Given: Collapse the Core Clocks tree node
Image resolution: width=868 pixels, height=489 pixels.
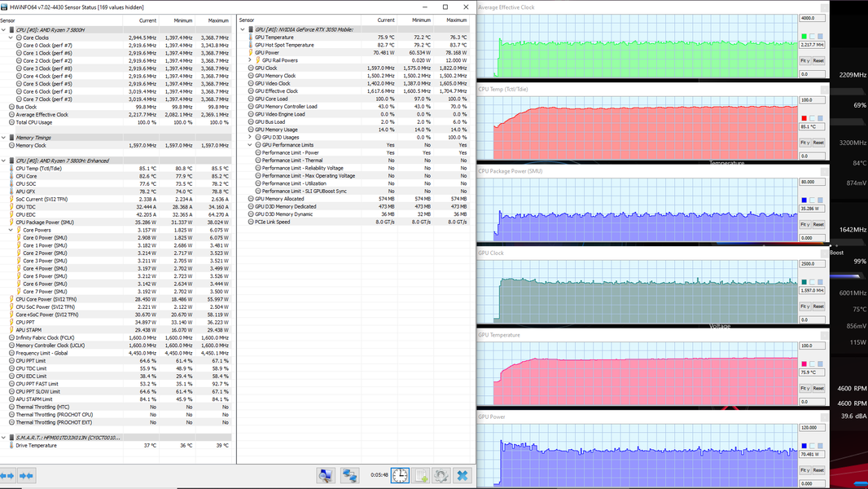Looking at the screenshot, I should click(x=11, y=37).
